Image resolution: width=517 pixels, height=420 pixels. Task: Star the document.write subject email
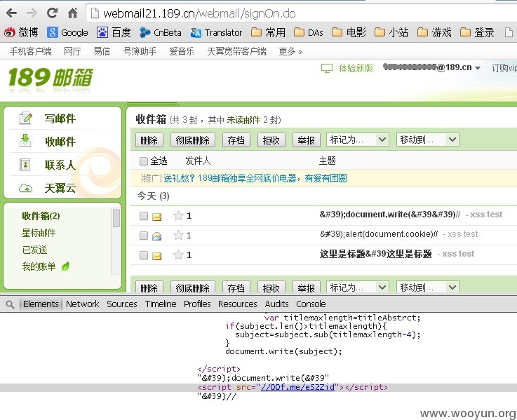[x=178, y=215]
